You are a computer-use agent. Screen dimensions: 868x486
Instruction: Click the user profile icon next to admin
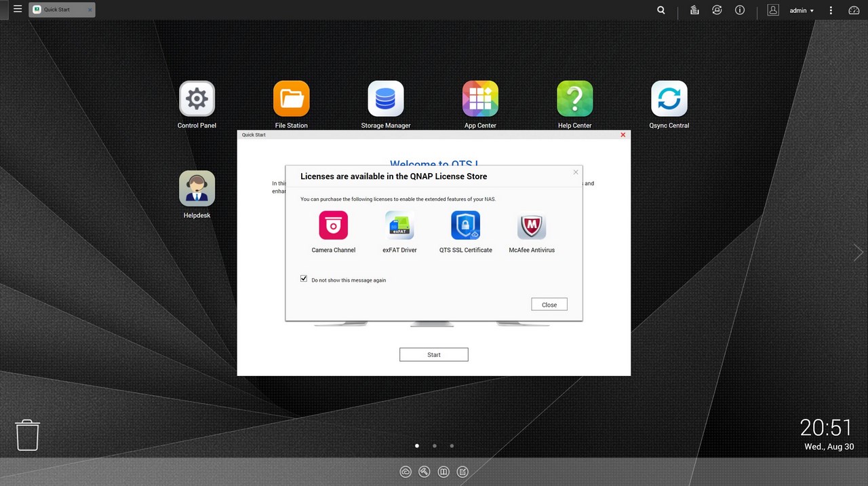(773, 10)
